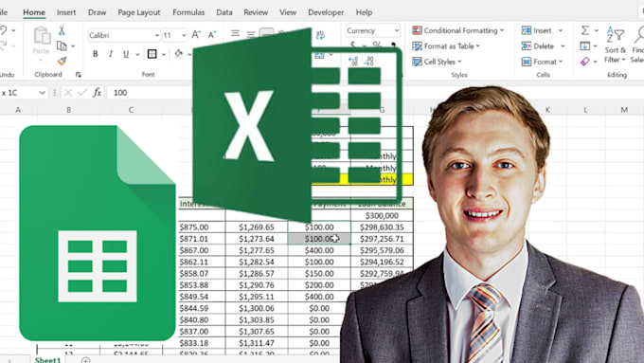Open the Help tab
This screenshot has height=363, width=644.
pos(364,12)
